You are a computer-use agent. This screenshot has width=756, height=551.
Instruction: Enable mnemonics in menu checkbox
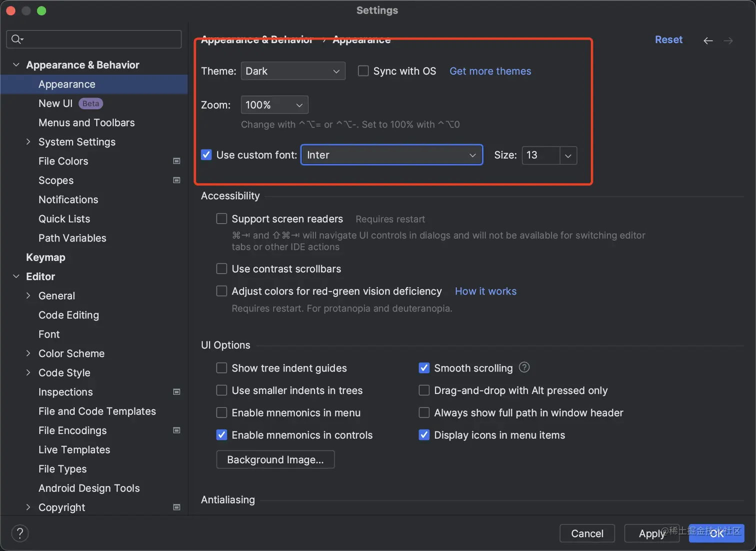click(x=221, y=412)
